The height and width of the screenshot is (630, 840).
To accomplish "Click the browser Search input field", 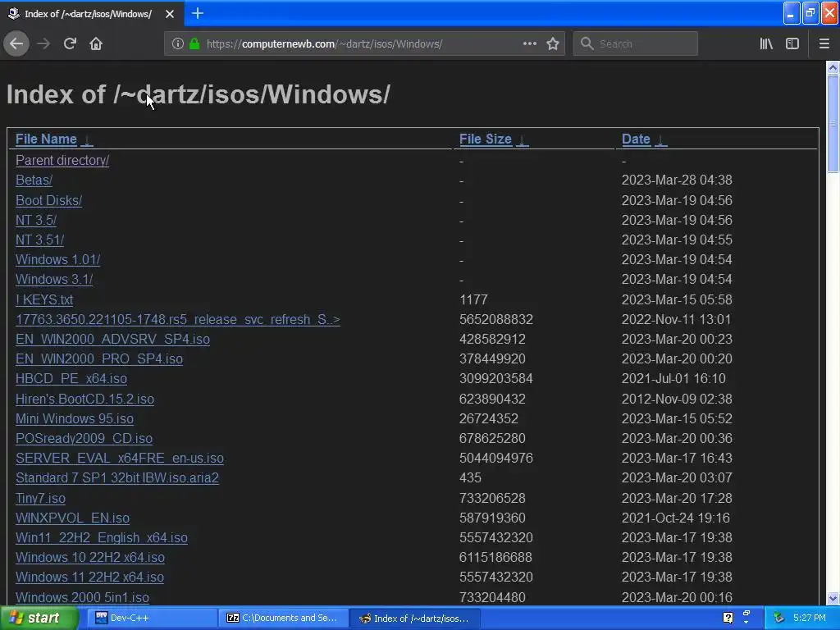I will point(636,44).
